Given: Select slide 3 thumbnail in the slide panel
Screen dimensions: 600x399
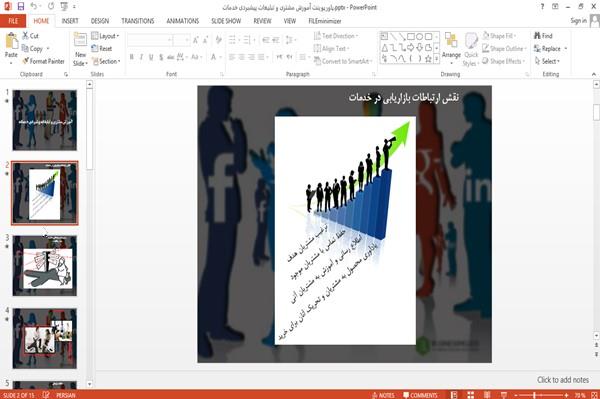Looking at the screenshot, I should (x=44, y=265).
